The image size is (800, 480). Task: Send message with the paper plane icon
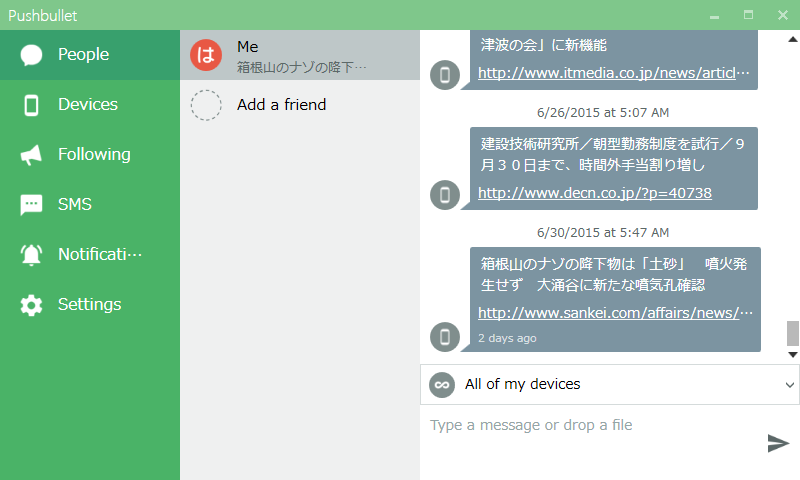tap(778, 443)
